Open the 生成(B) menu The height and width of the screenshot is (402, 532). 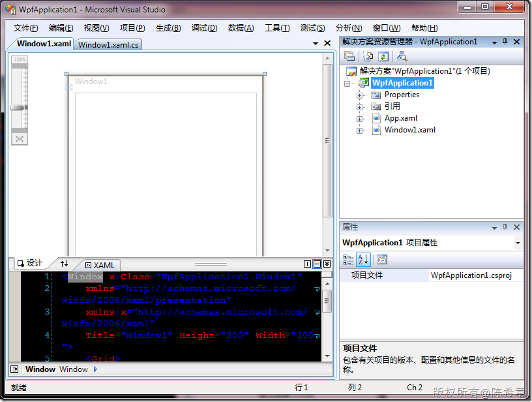pyautogui.click(x=168, y=28)
